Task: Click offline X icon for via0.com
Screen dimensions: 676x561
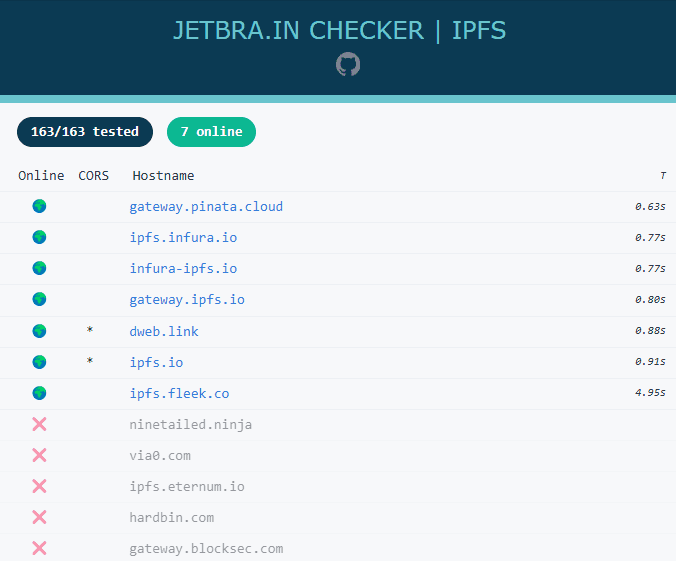Action: (x=39, y=455)
